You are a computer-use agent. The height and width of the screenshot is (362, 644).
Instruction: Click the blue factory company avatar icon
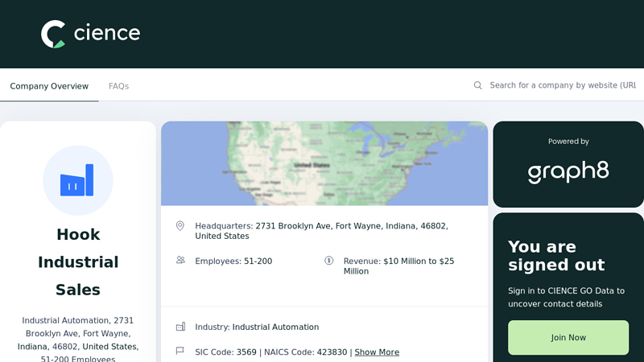[x=77, y=180]
